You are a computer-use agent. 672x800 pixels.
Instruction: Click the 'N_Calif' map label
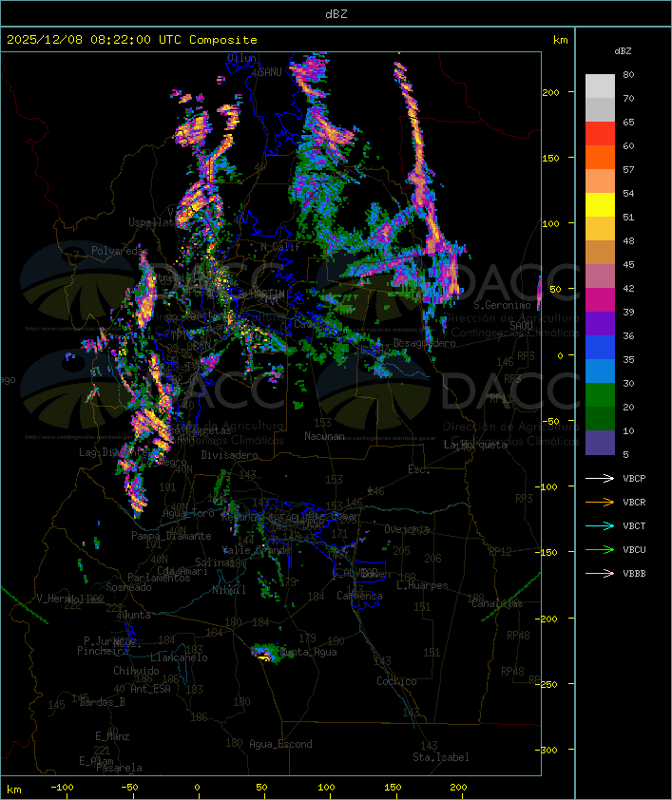click(x=280, y=247)
